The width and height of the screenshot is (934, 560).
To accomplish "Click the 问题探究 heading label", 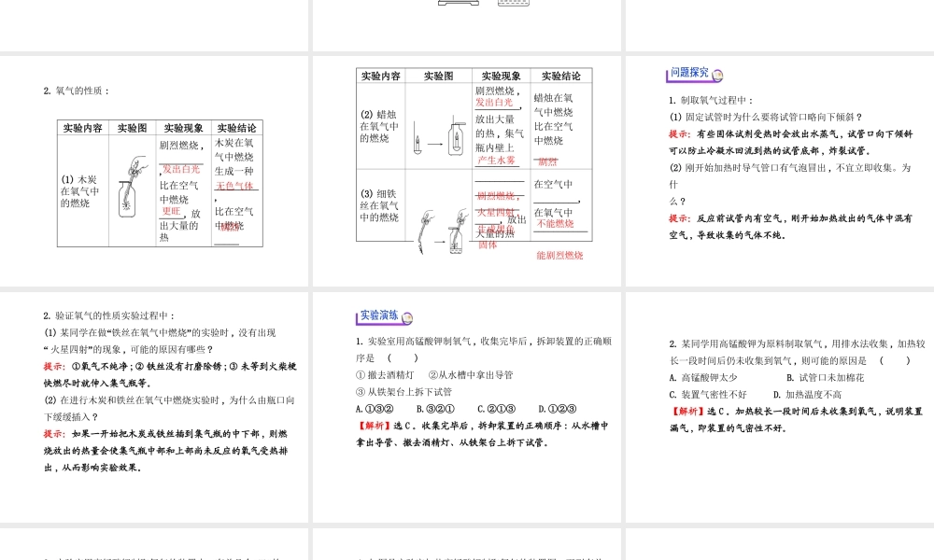I will 689,73.
